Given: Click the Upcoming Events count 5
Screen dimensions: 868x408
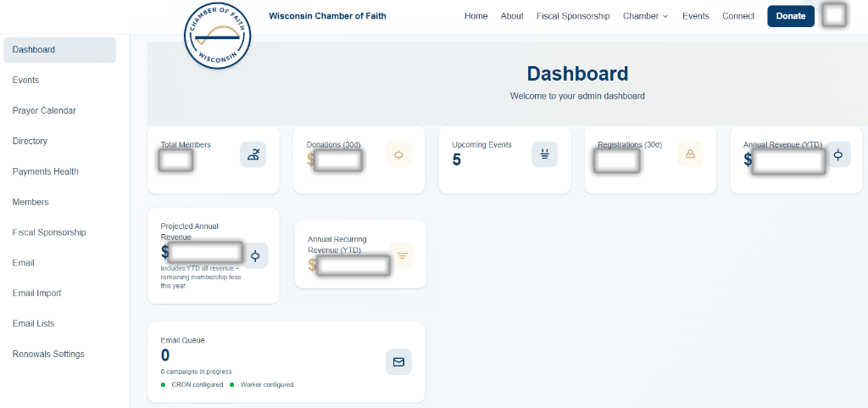Looking at the screenshot, I should click(x=457, y=160).
